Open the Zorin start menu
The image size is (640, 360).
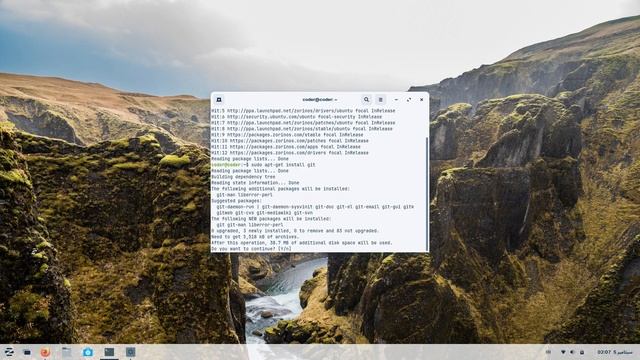click(9, 352)
